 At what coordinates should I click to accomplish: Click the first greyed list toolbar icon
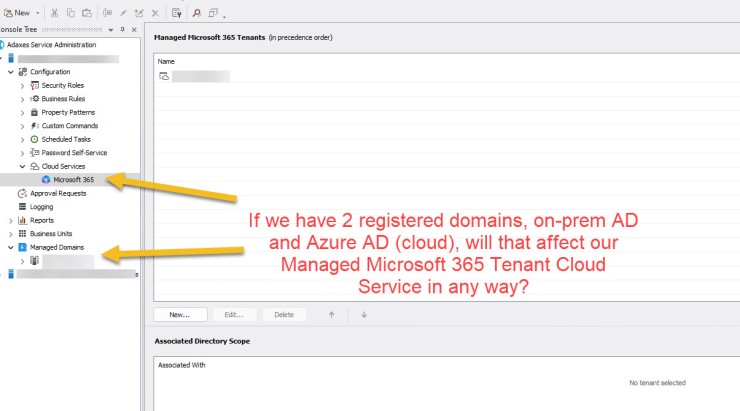pos(108,13)
